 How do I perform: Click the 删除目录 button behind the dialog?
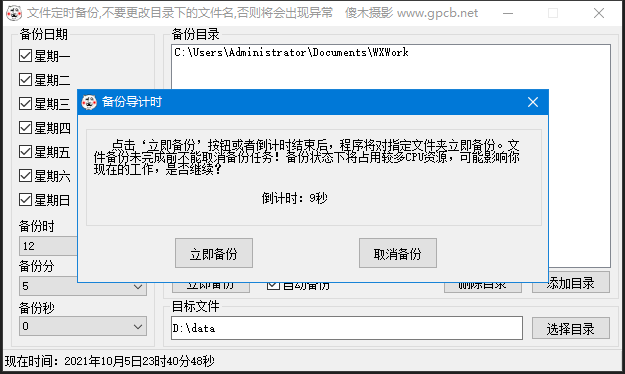pos(483,287)
